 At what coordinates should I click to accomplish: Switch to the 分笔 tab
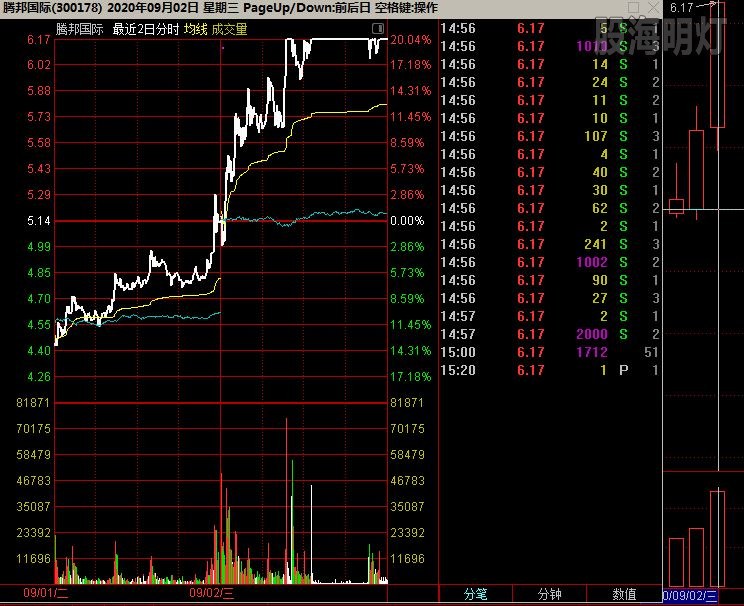[475, 594]
